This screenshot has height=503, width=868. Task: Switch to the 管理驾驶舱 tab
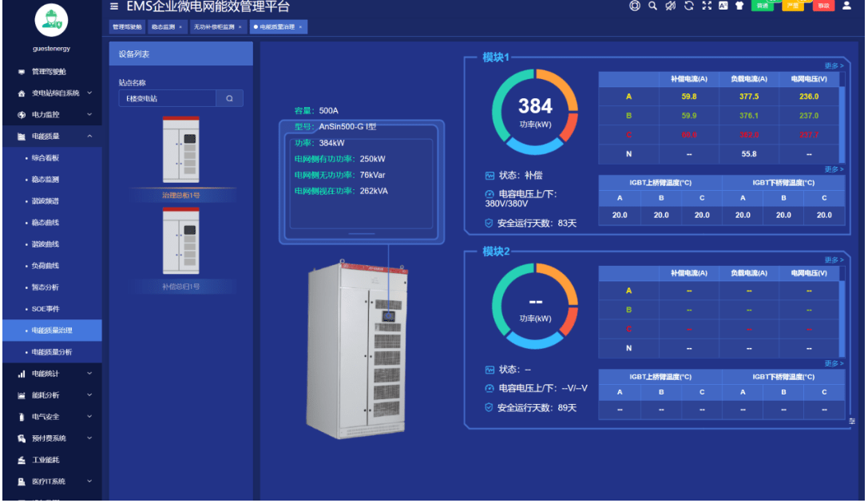pos(127,27)
